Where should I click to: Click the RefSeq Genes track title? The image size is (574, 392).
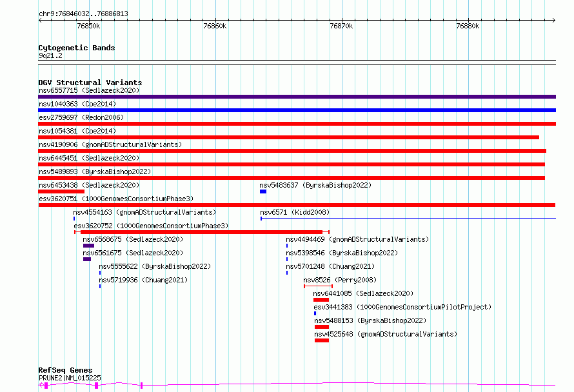click(x=65, y=370)
